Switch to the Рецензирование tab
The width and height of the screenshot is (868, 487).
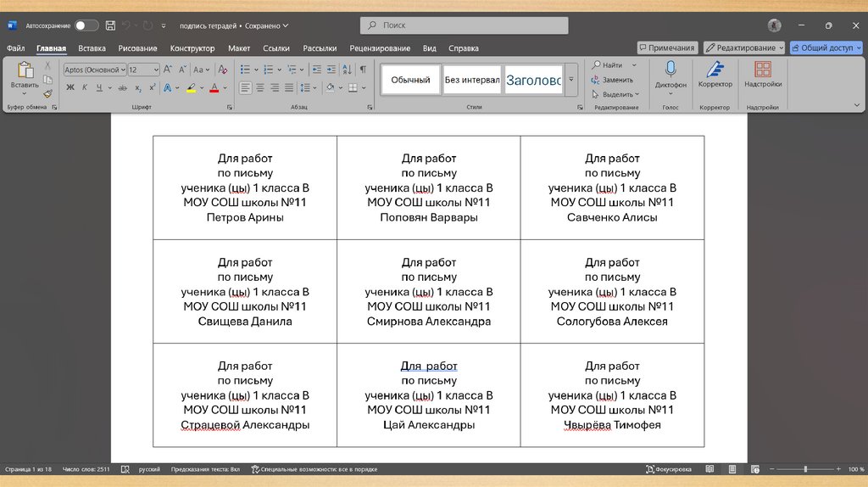pos(380,48)
